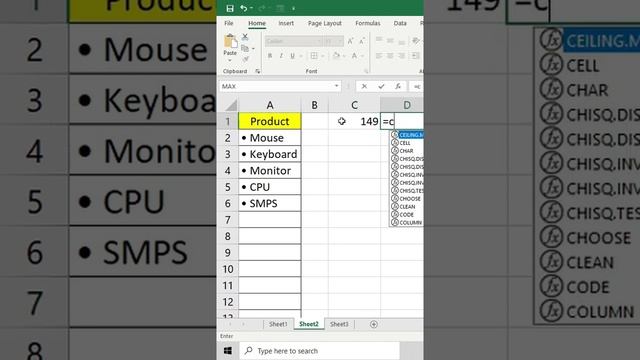Viewport: 640px width, 360px height.
Task: Click the Insert Function fx icon
Action: 398,86
